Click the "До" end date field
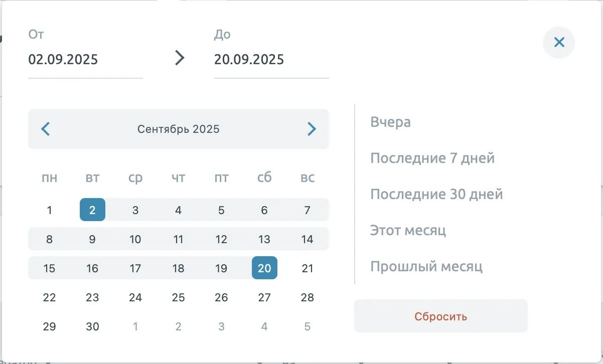The width and height of the screenshot is (603, 364). [x=271, y=60]
